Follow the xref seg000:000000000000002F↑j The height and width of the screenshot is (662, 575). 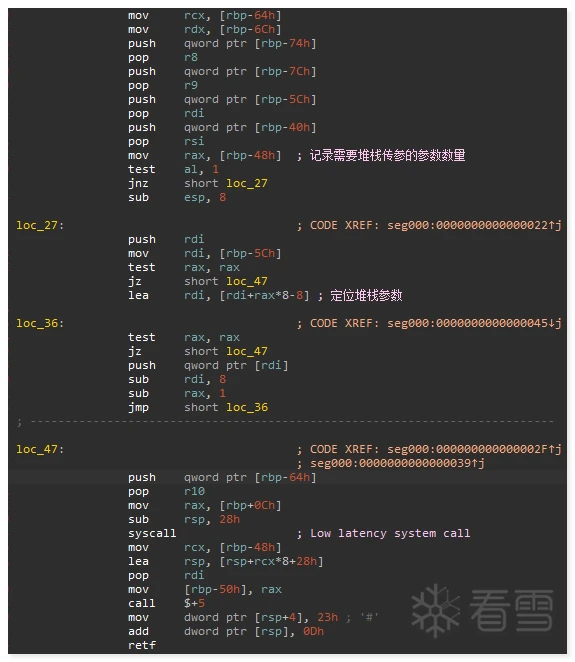[474, 449]
